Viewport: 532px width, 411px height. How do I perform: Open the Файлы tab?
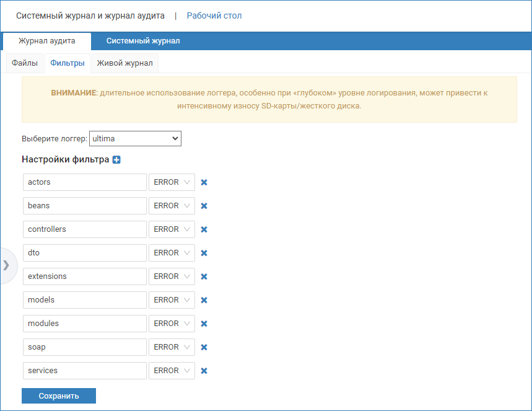(25, 63)
